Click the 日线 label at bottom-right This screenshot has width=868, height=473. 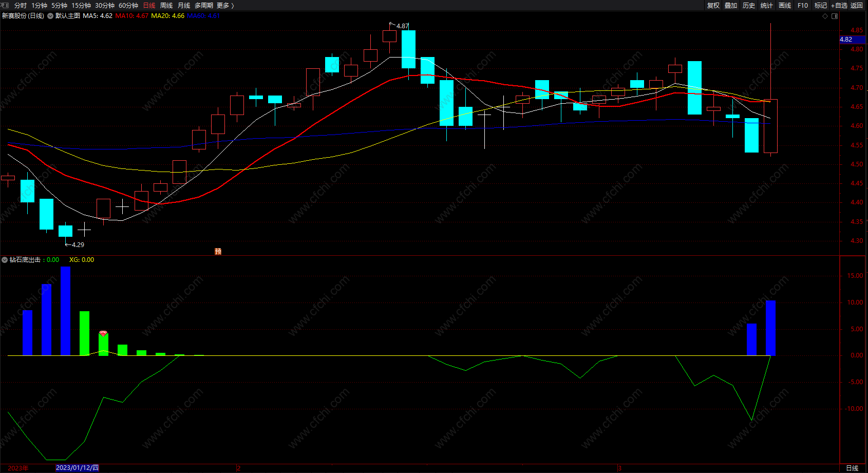pyautogui.click(x=853, y=468)
